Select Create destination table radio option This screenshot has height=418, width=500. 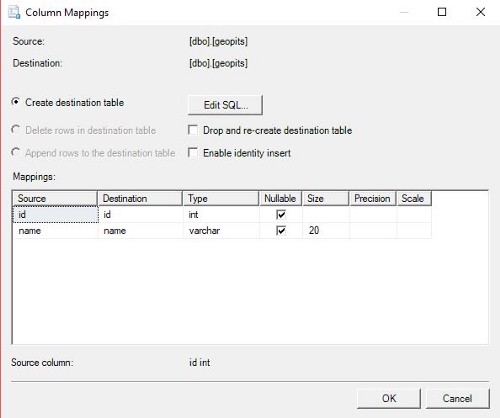click(16, 102)
